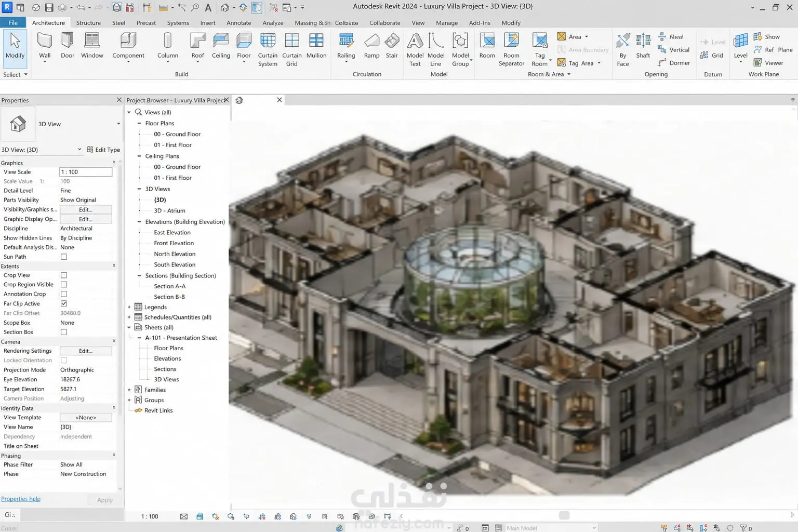Select the Wall tool
This screenshot has width=798, height=532.
[45, 47]
